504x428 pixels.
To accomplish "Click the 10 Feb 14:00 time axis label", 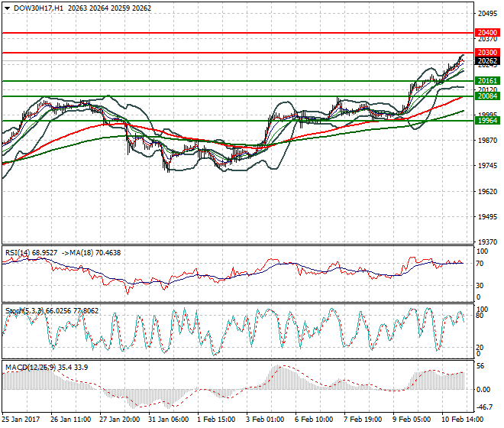I will tap(463, 420).
